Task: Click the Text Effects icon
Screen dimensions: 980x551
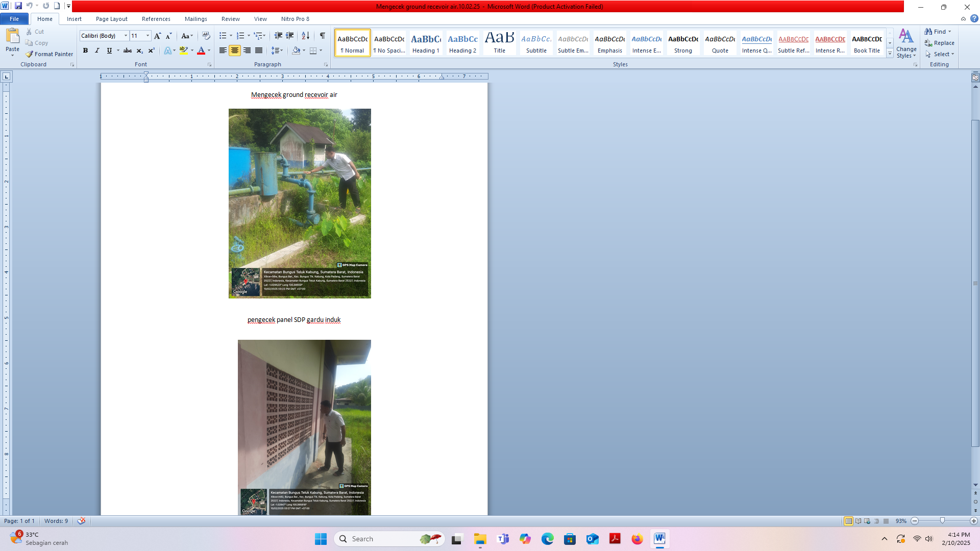Action: [168, 51]
